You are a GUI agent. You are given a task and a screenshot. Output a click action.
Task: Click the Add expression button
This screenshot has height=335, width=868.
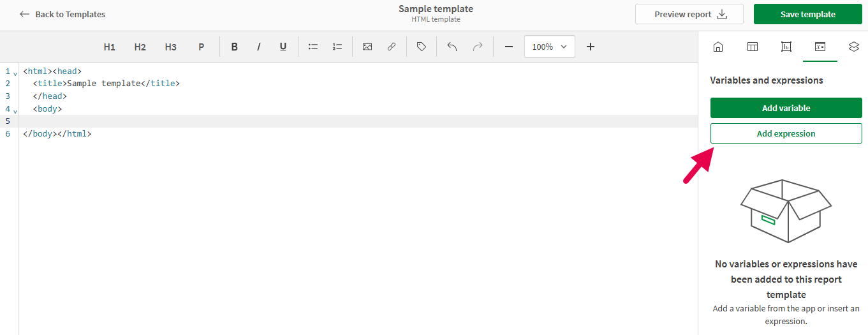click(x=786, y=133)
